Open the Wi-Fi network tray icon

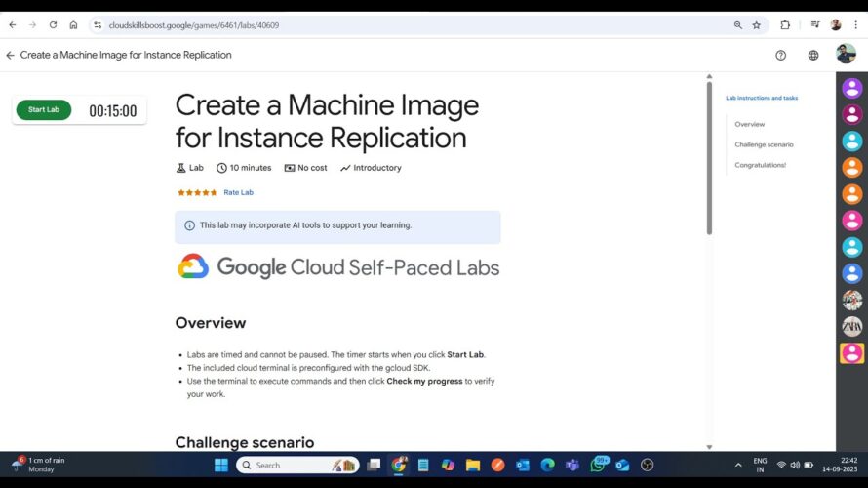click(x=781, y=466)
